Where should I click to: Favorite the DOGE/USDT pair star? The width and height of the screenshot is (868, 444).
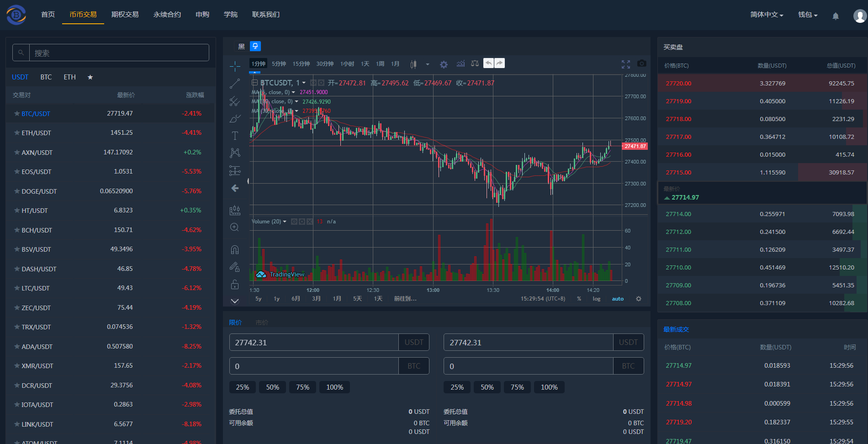click(x=17, y=191)
